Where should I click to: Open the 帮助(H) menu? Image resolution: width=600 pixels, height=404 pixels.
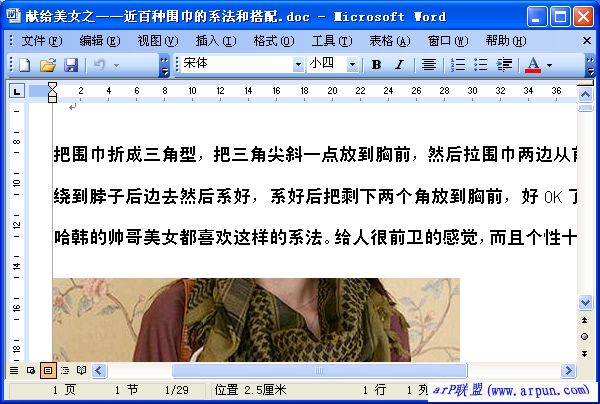[x=506, y=41]
